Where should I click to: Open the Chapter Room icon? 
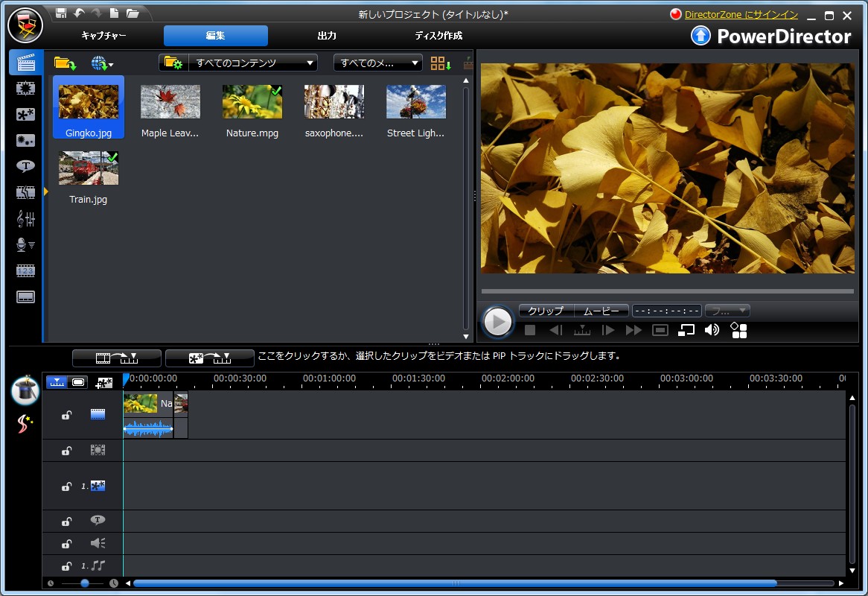tap(25, 271)
